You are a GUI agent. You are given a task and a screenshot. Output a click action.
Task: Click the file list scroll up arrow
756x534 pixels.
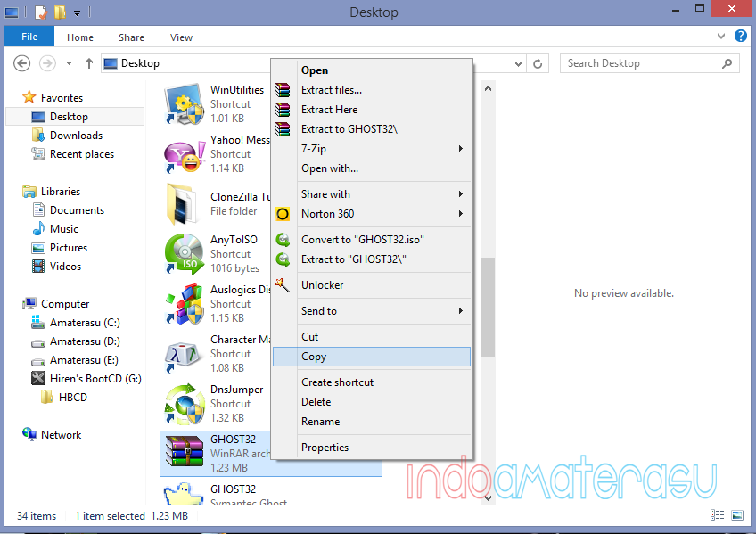click(488, 88)
